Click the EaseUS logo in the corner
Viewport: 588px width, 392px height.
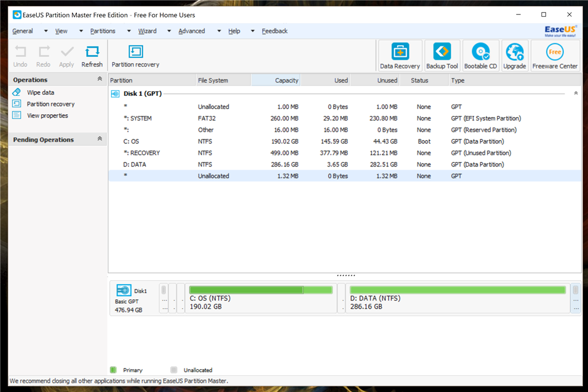[x=560, y=31]
